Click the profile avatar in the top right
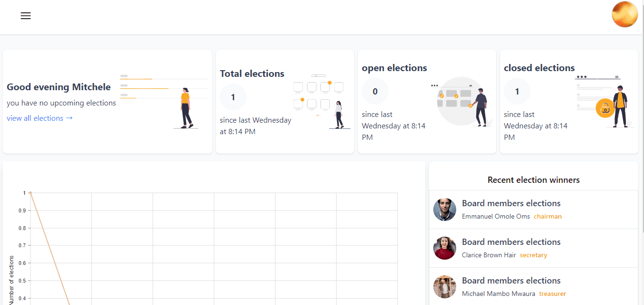 coord(624,14)
